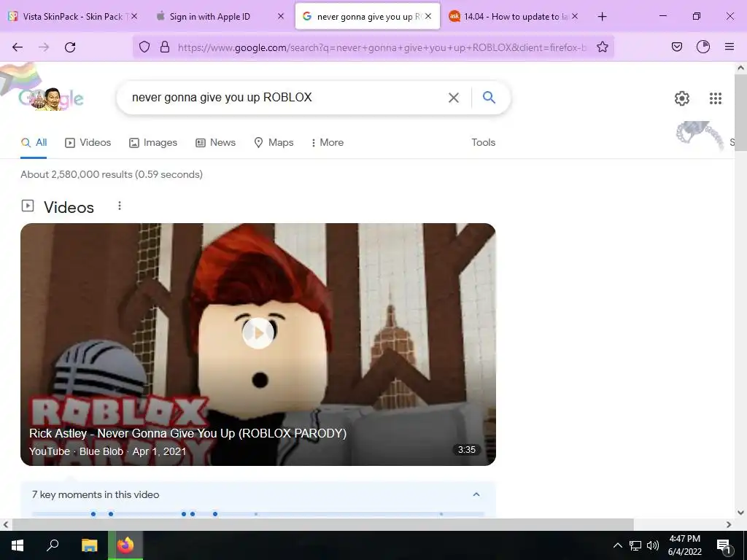Click the blue magnifier search button
Screen dimensions: 747x560
(x=489, y=97)
